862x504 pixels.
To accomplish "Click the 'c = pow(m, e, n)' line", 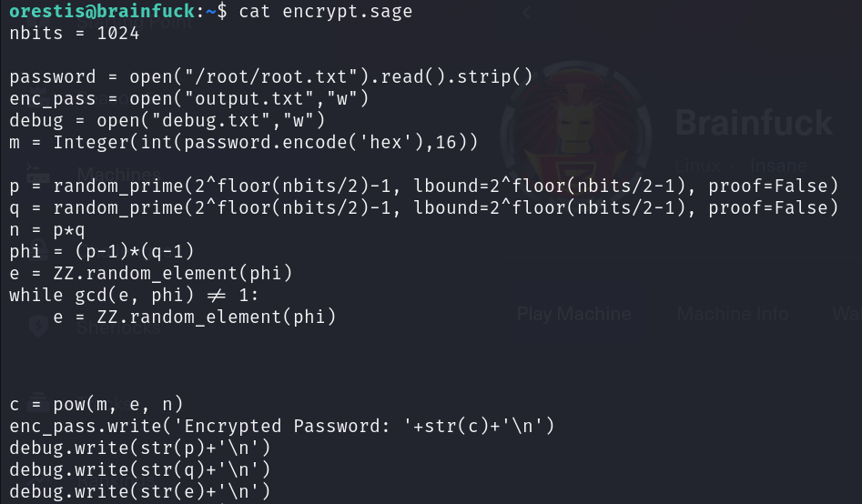I will (96, 404).
